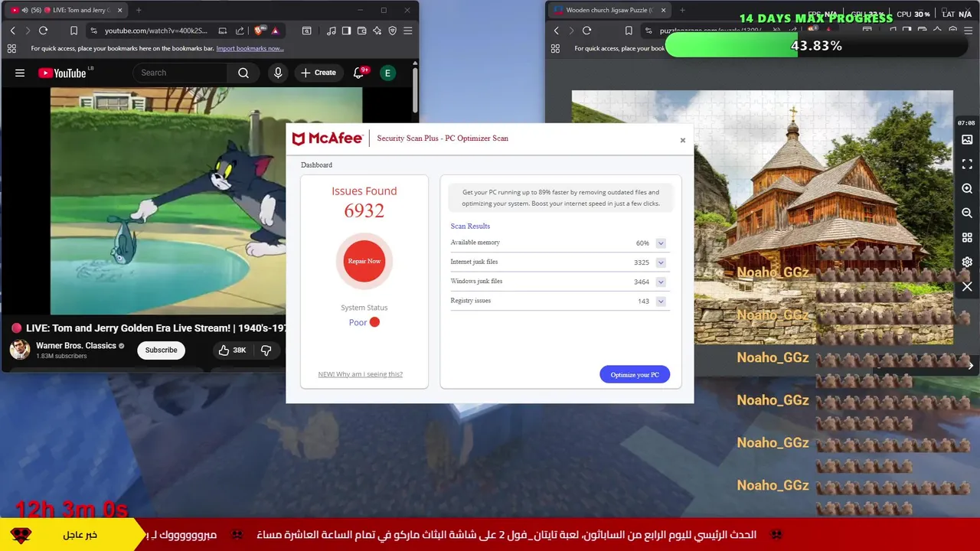980x551 pixels.
Task: Click the YouTube search input field
Action: click(x=181, y=73)
